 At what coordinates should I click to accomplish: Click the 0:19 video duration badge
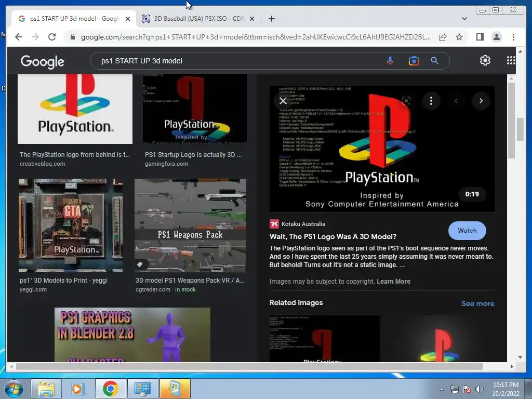[x=472, y=194]
